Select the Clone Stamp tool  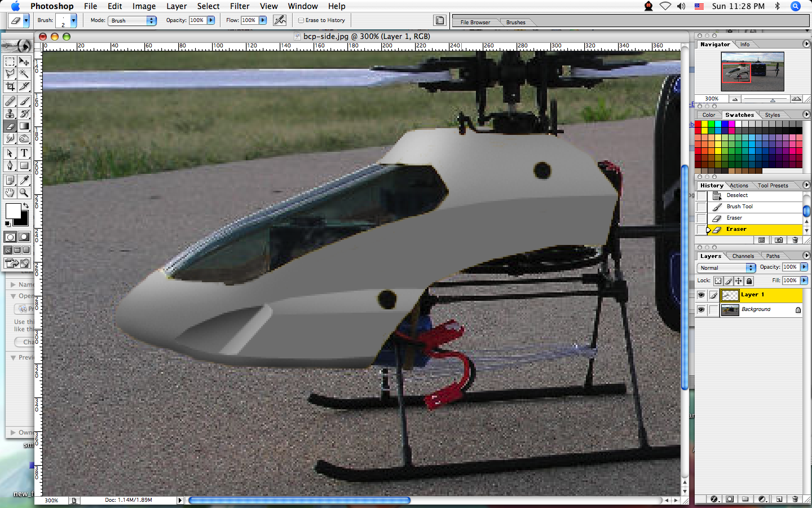click(x=10, y=114)
